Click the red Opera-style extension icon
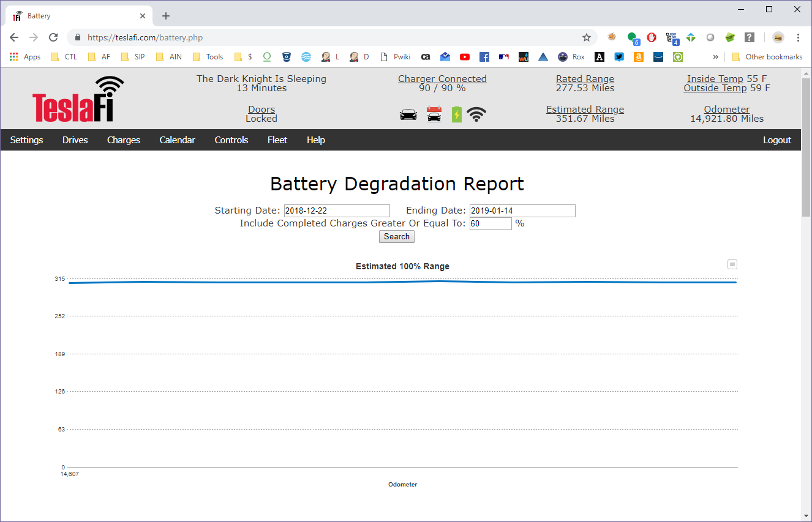The image size is (812, 522). coord(652,37)
